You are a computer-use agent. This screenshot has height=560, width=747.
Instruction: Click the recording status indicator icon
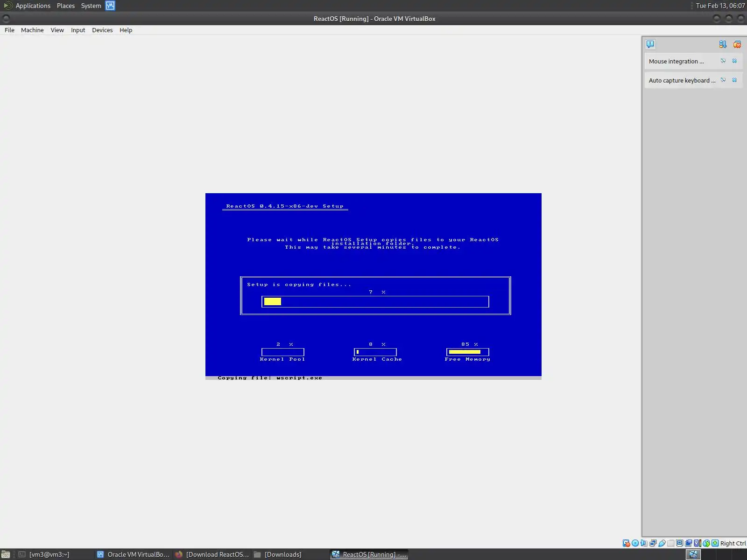pos(689,543)
